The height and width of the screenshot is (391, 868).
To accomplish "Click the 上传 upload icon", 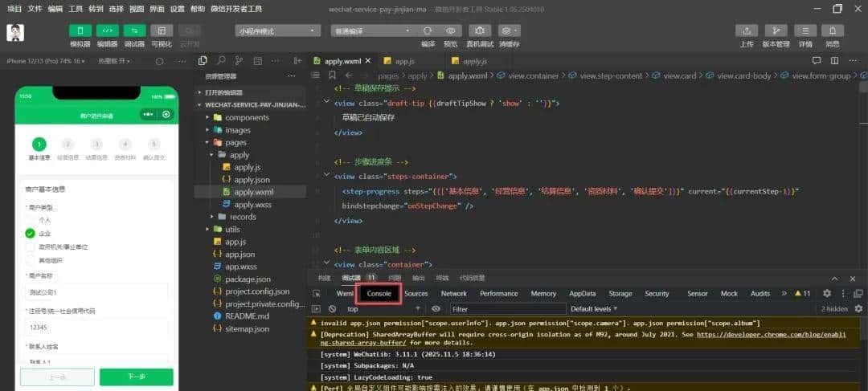I will pos(747,31).
